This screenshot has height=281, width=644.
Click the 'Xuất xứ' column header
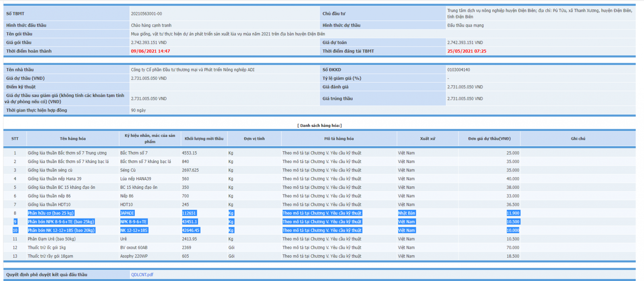(427, 138)
